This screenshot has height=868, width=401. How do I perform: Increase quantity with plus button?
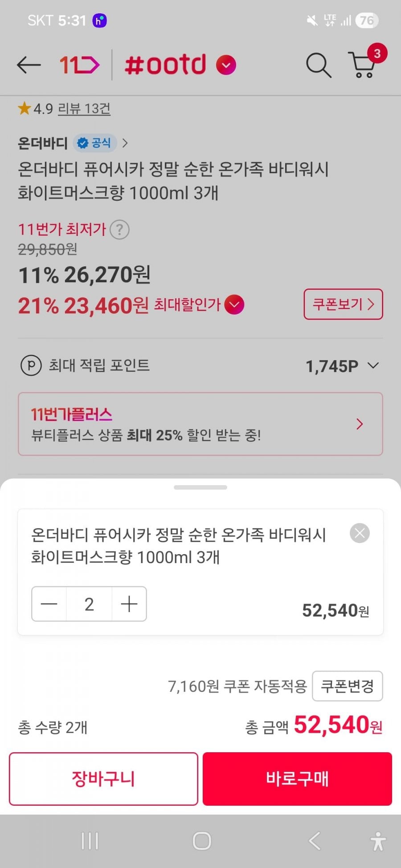(129, 604)
